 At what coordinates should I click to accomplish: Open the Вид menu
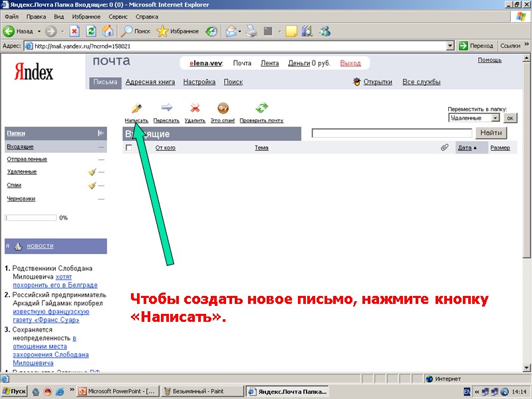tap(59, 17)
